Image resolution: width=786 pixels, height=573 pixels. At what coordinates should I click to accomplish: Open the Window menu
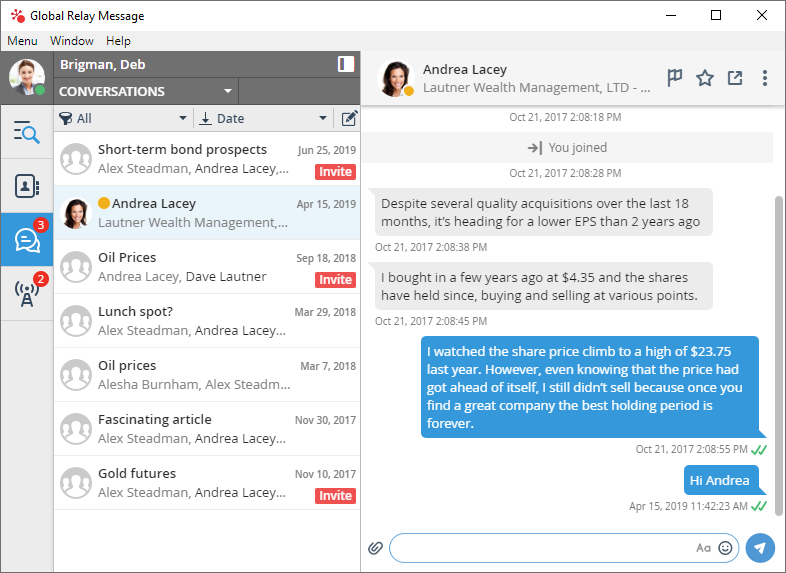(72, 41)
